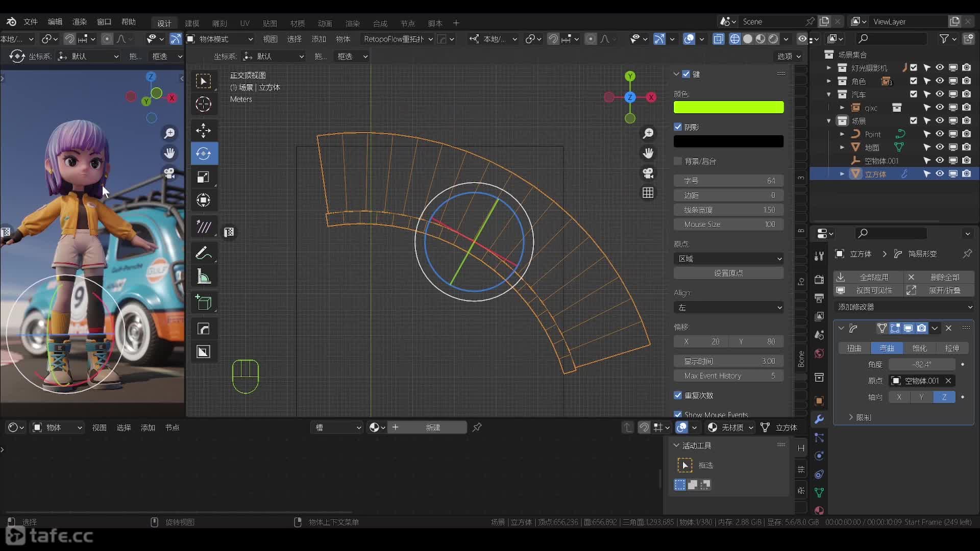The width and height of the screenshot is (980, 551).
Task: Open the 编辑 menu
Action: (x=55, y=22)
